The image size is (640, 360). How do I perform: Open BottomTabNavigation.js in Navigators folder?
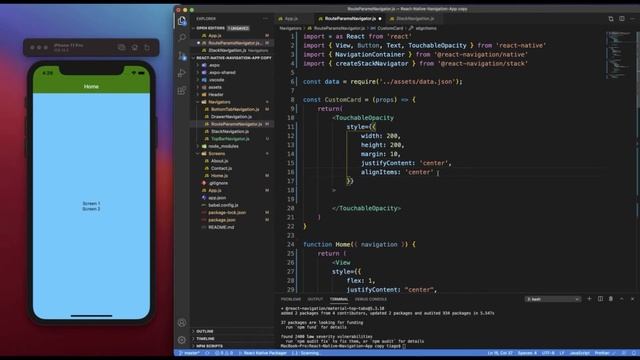[x=235, y=109]
